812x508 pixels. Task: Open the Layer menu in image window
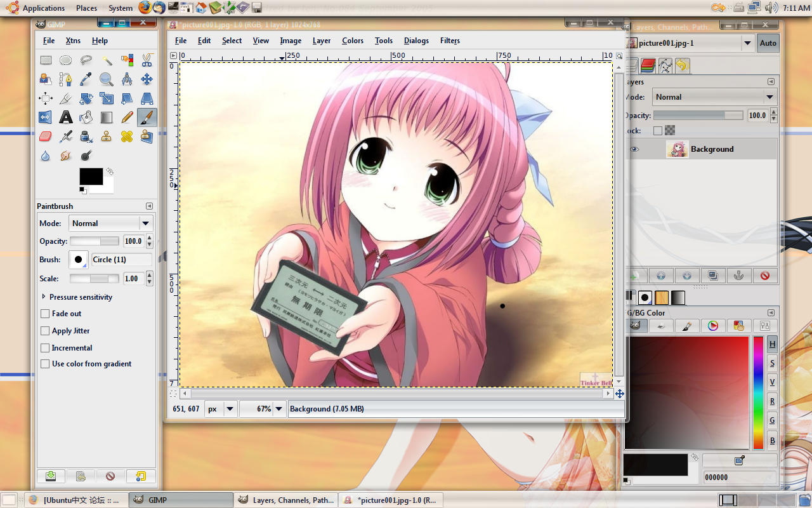pyautogui.click(x=322, y=41)
